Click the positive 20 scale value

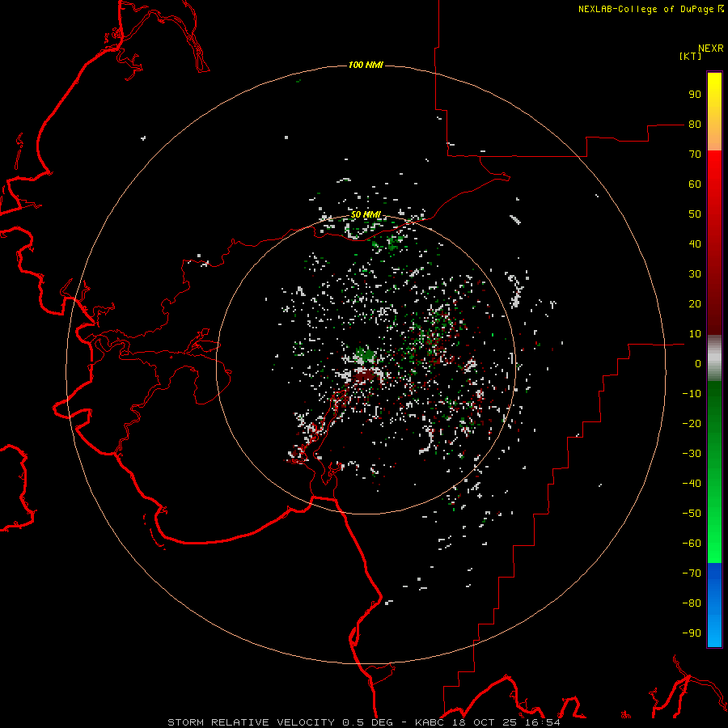pos(695,304)
